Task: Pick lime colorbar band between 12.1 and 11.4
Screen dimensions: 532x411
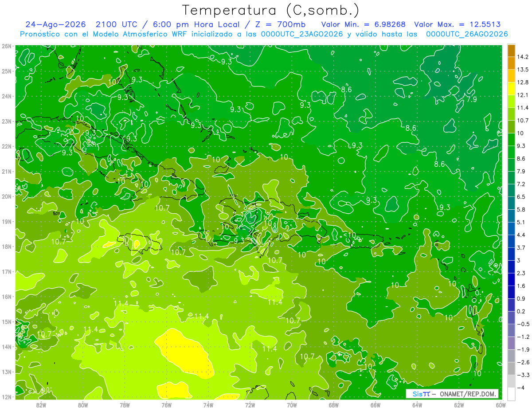Action: point(511,102)
